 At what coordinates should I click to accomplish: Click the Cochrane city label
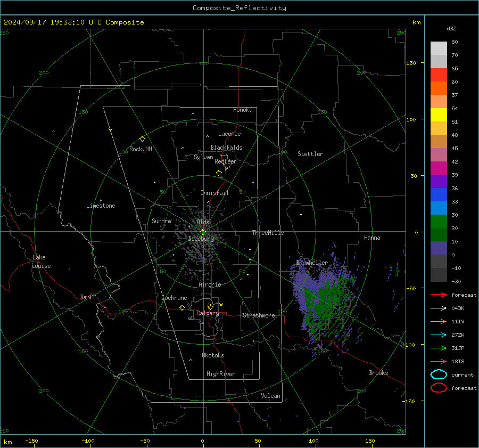(x=174, y=298)
